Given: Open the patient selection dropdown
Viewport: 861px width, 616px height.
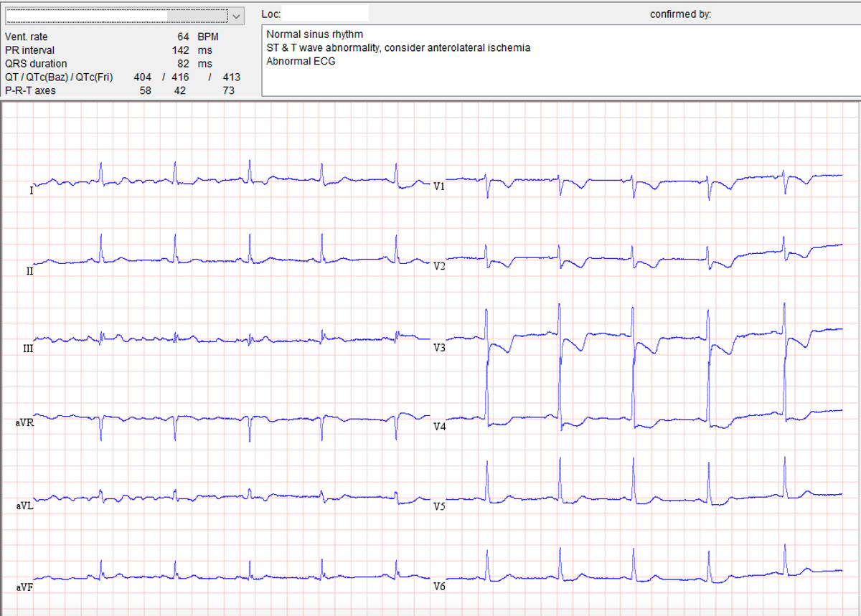Looking at the screenshot, I should coord(237,15).
